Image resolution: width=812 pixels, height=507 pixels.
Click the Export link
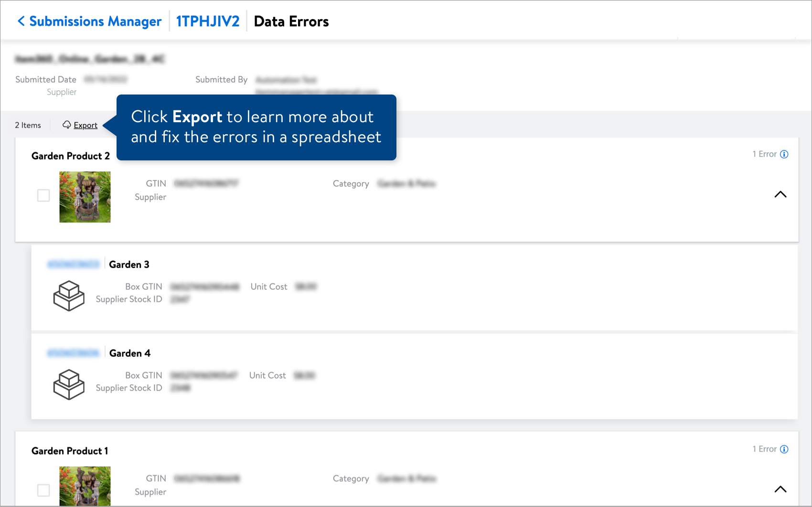tap(85, 125)
